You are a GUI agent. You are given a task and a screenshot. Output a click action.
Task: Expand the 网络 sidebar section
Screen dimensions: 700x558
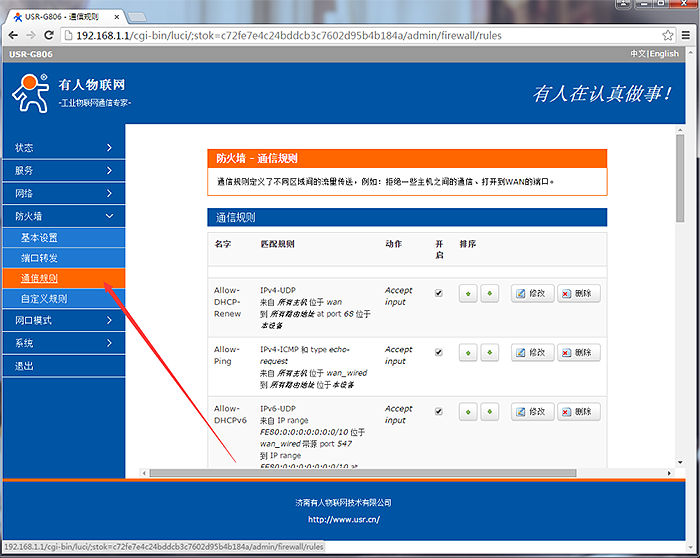point(62,193)
